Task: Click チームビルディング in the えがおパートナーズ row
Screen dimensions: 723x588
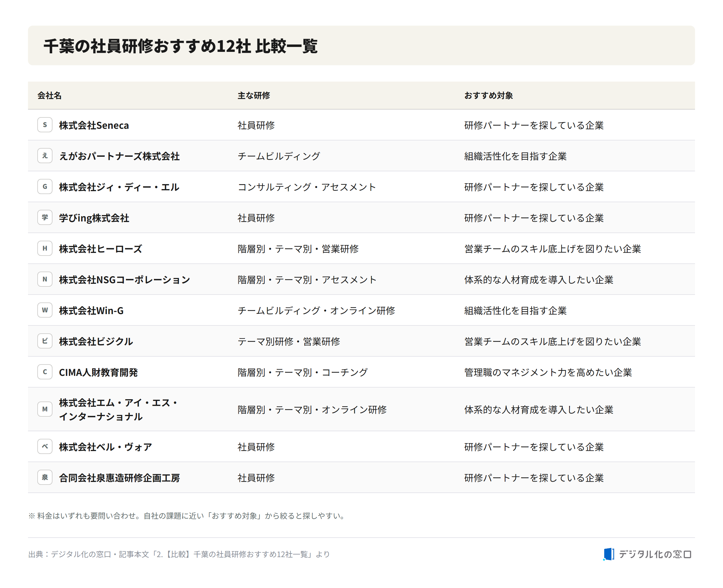Action: pos(279,156)
